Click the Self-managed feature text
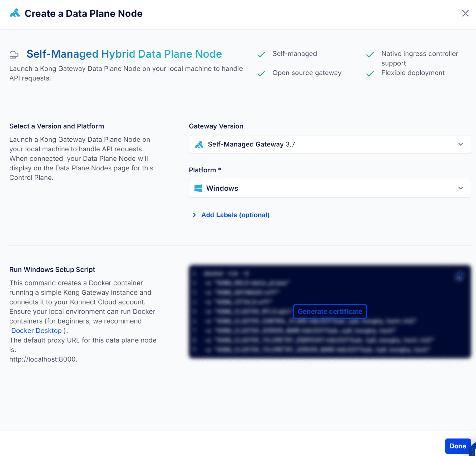Viewport: 476px width, 456px height. point(295,53)
